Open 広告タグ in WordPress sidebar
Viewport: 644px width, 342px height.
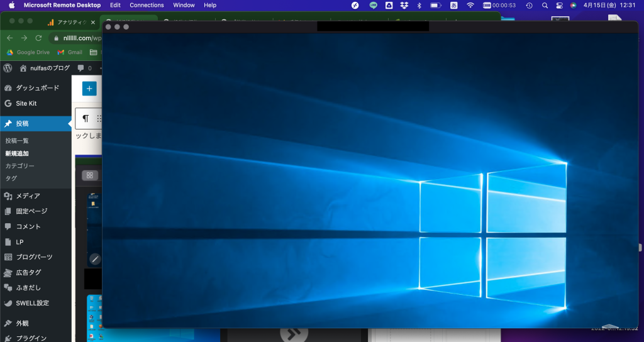(36, 272)
